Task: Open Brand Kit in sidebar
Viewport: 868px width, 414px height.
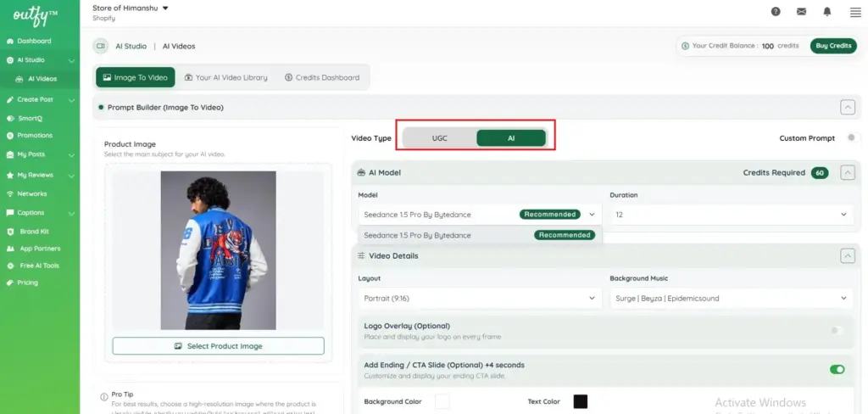Action: (34, 231)
